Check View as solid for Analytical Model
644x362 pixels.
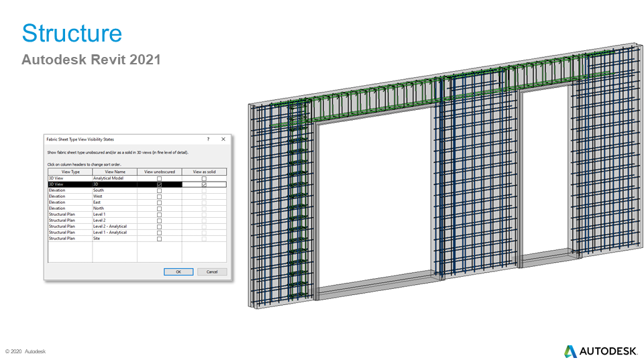(204, 178)
